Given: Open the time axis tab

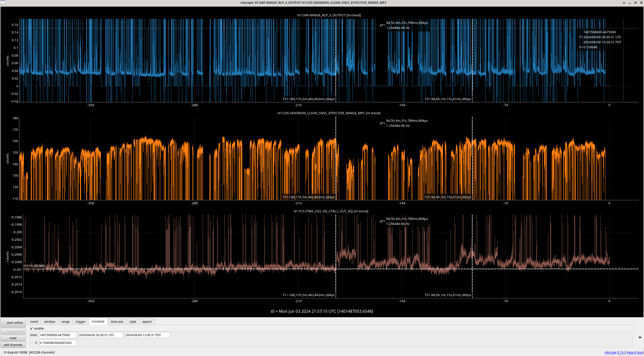Looking at the screenshot, I should click(117, 322).
